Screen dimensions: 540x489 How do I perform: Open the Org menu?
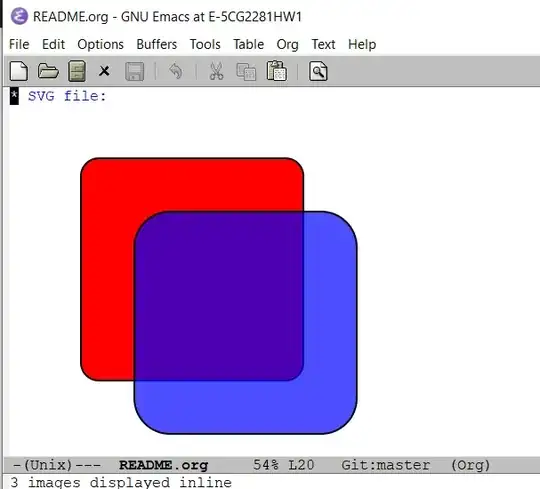(x=288, y=45)
